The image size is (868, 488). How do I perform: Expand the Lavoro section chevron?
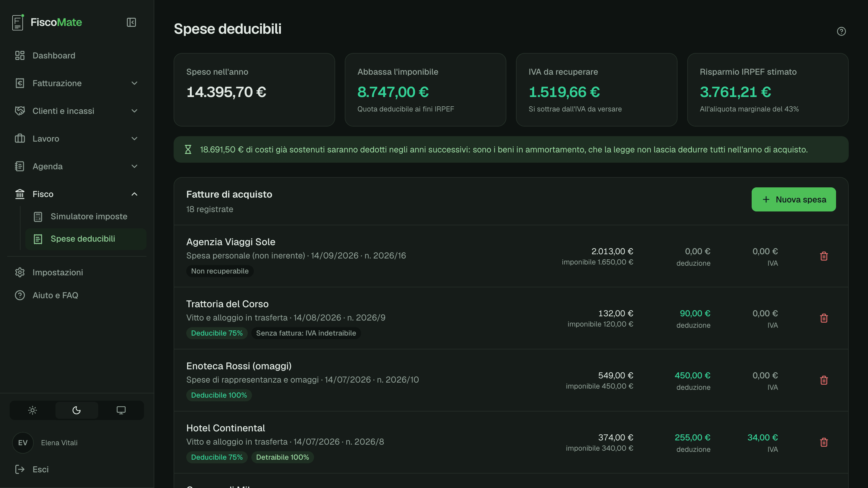click(x=134, y=139)
